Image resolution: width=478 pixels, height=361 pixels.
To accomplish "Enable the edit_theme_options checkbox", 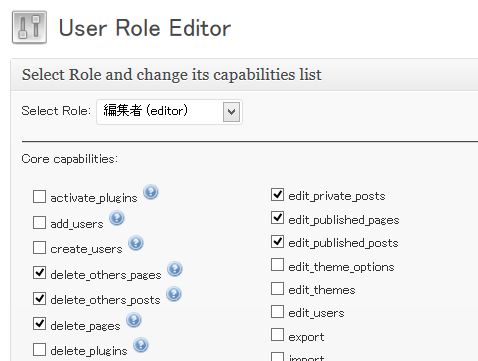I will click(277, 265).
